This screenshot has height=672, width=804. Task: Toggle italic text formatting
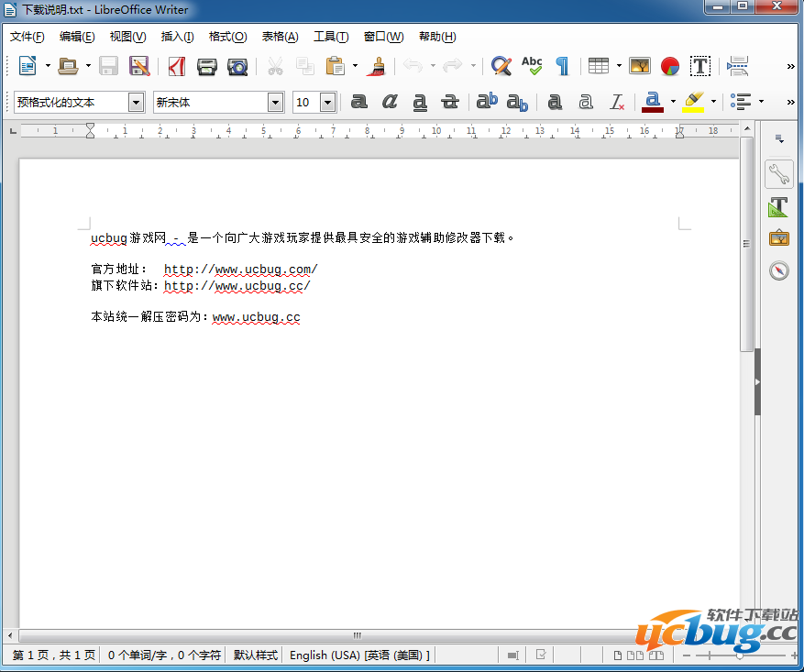point(390,102)
